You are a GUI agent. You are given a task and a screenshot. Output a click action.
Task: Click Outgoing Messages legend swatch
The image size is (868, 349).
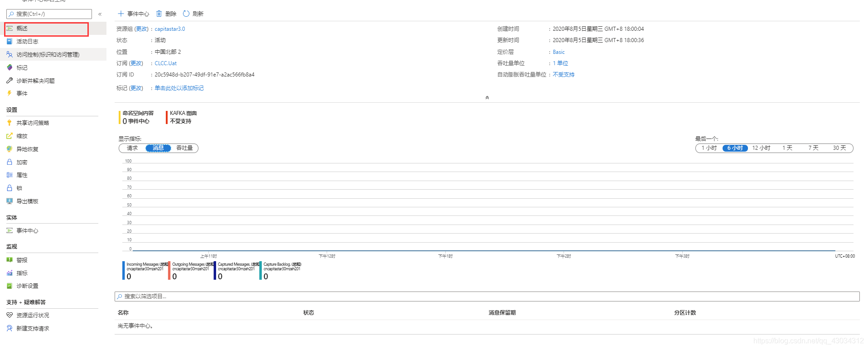click(169, 270)
